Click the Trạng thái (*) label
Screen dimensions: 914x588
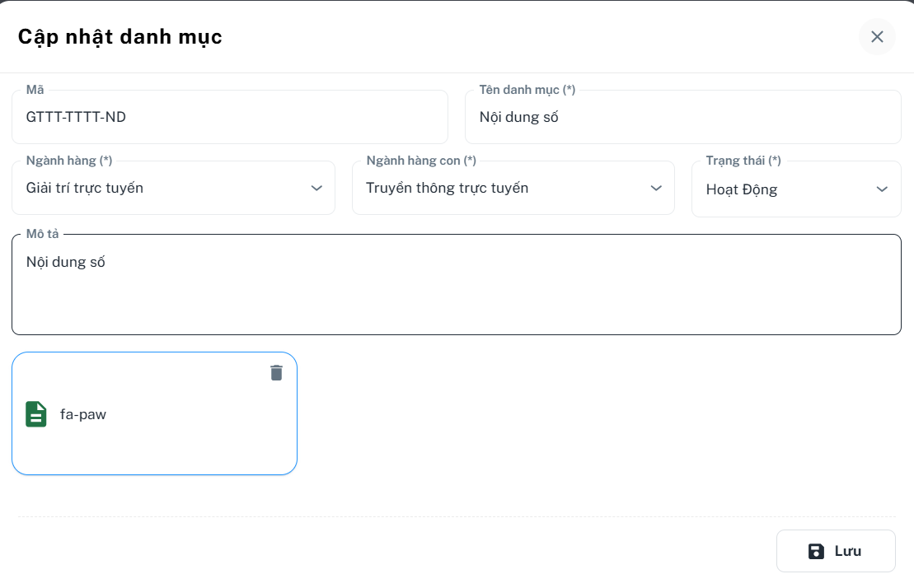(x=743, y=161)
